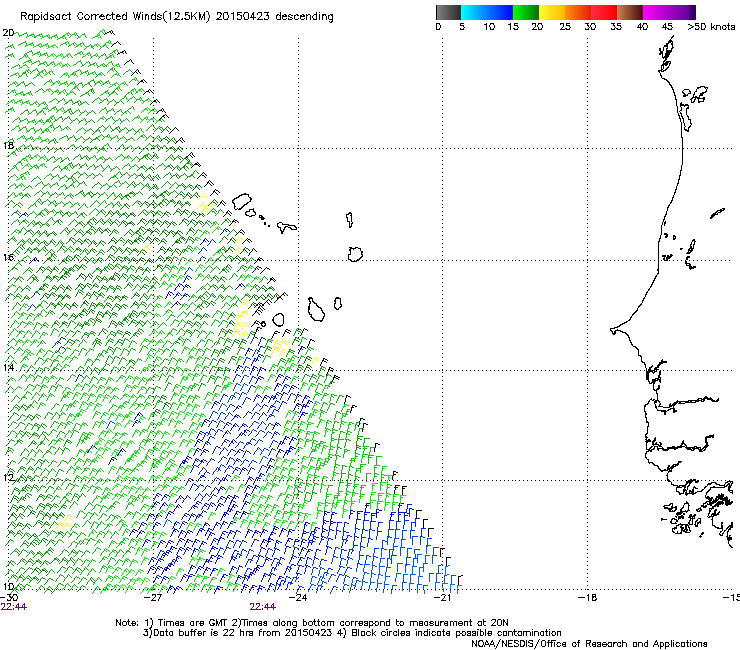Click the word 'descending' in the title
The image size is (740, 650).
tap(304, 17)
